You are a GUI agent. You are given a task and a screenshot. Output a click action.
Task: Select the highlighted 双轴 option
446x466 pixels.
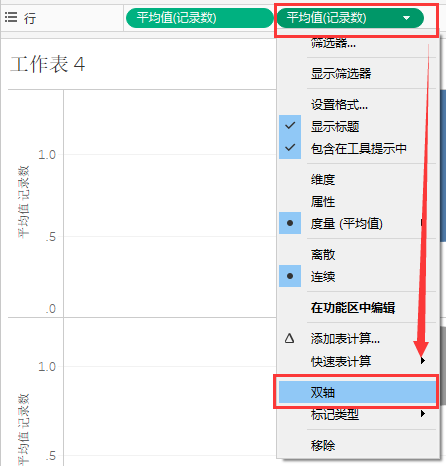coord(358,392)
